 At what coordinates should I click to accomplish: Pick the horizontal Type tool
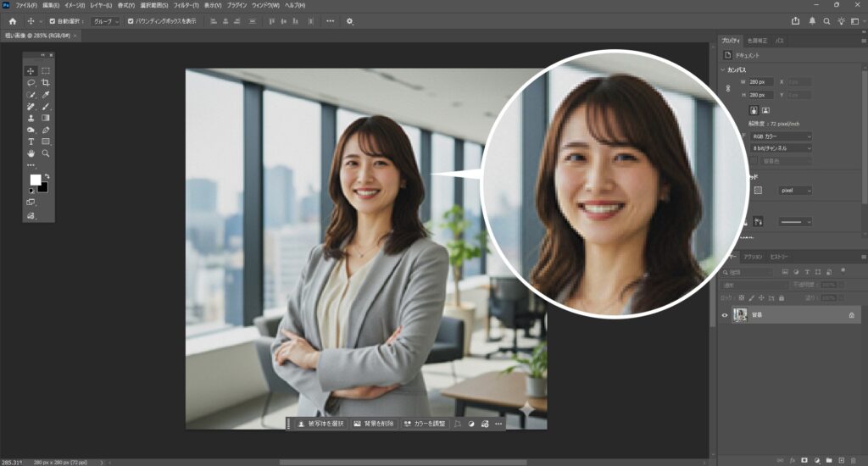pos(31,142)
